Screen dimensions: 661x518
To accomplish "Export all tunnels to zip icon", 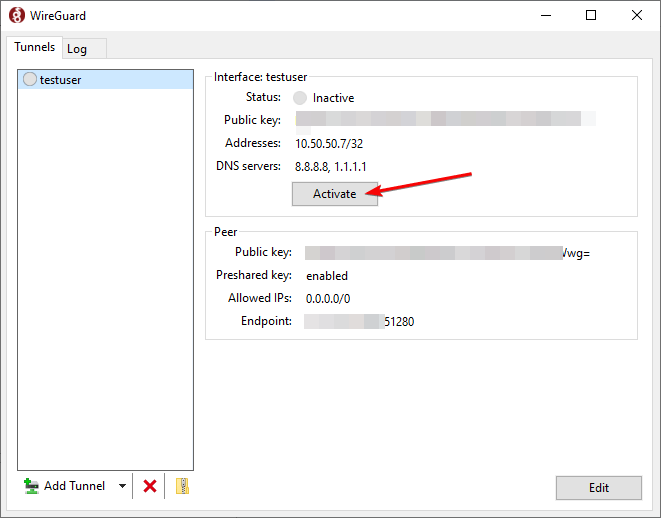I will click(x=181, y=486).
